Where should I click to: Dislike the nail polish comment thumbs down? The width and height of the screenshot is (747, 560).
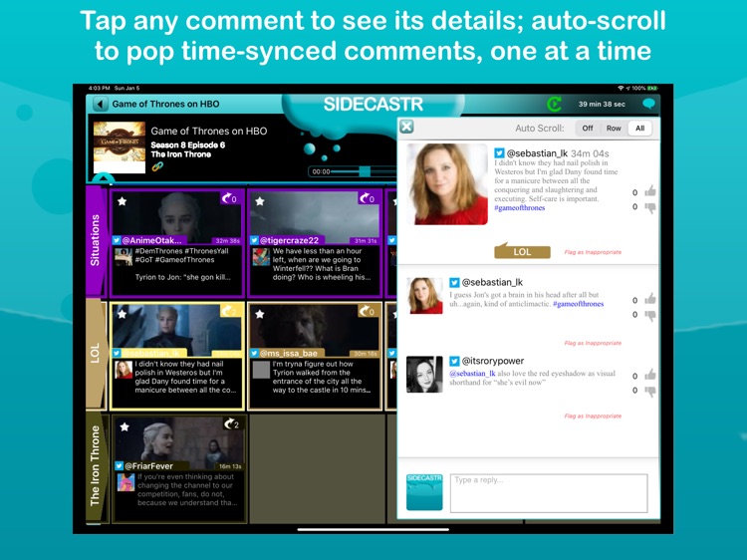(x=649, y=208)
